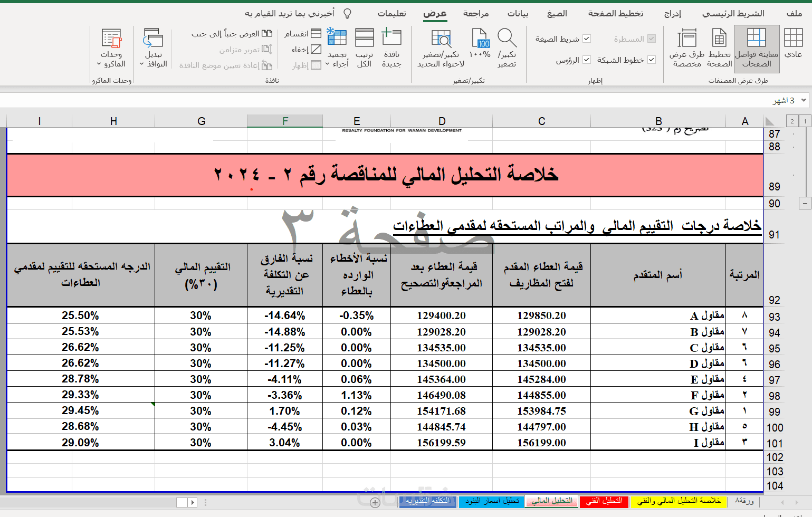Open the Review (مراجعة) tab
The width and height of the screenshot is (812, 517).
pyautogui.click(x=476, y=14)
